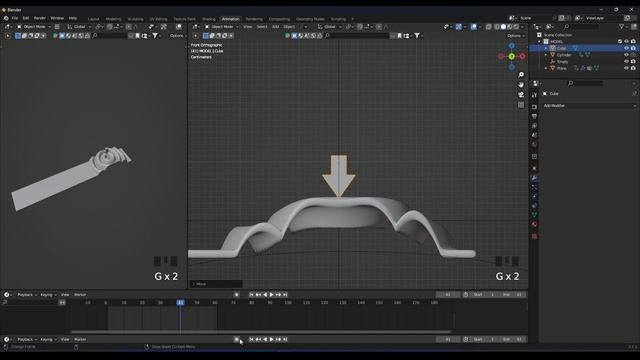Disable Plane in renders via camera icon
Image resolution: width=640 pixels, height=360 pixels.
tap(633, 68)
